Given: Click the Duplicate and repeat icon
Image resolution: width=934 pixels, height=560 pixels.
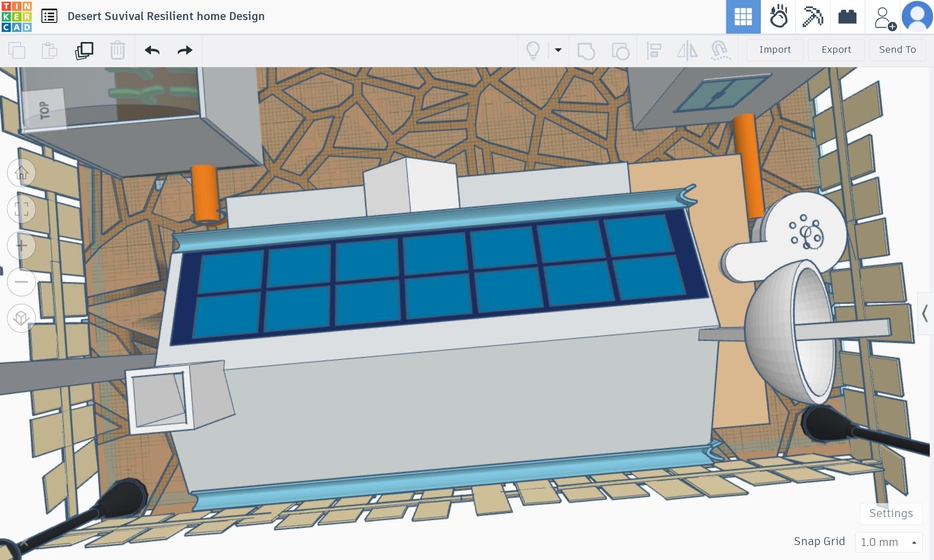Looking at the screenshot, I should pos(84,50).
